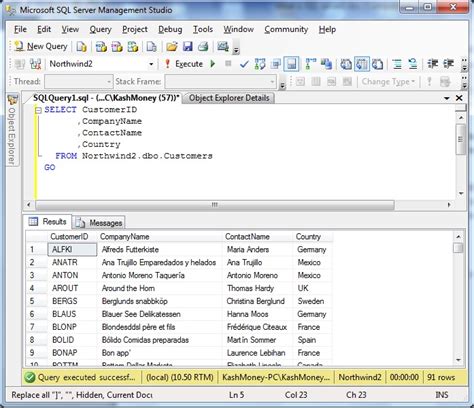
Task: Open Analysis Services DMX Query icon
Action: click(x=117, y=47)
